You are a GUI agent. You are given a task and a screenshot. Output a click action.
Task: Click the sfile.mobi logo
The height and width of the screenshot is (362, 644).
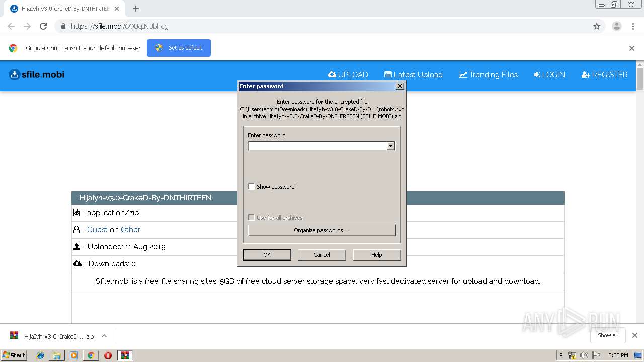point(37,75)
